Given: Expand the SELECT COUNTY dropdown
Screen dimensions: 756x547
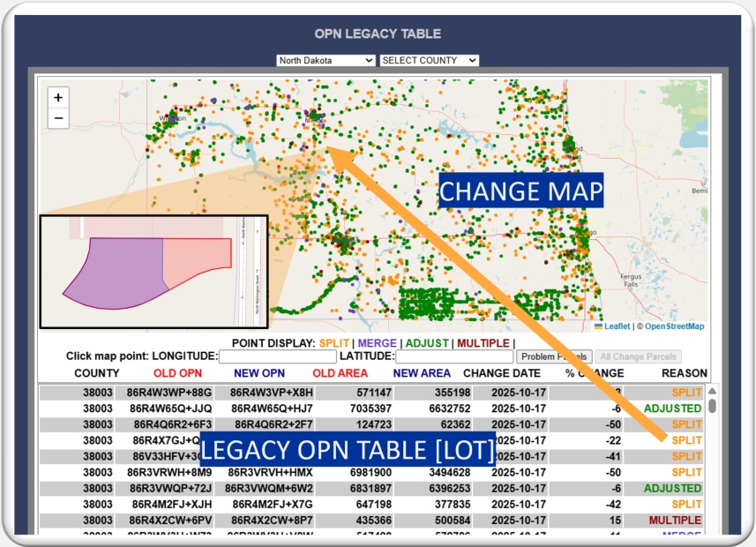Looking at the screenshot, I should pos(429,60).
